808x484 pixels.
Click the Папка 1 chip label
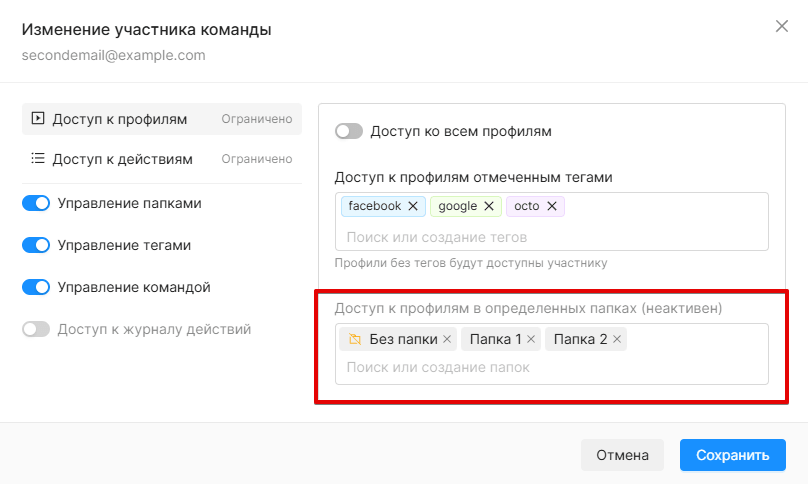tap(495, 339)
